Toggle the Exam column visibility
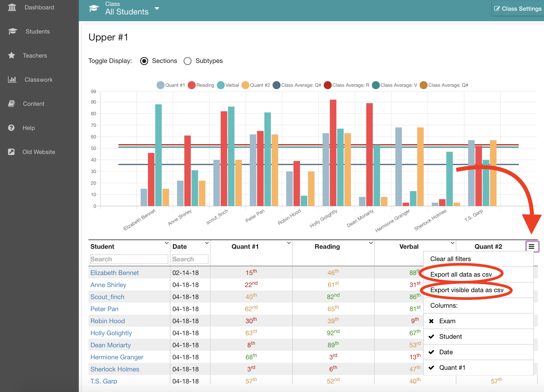This screenshot has height=392, width=544. [x=478, y=321]
